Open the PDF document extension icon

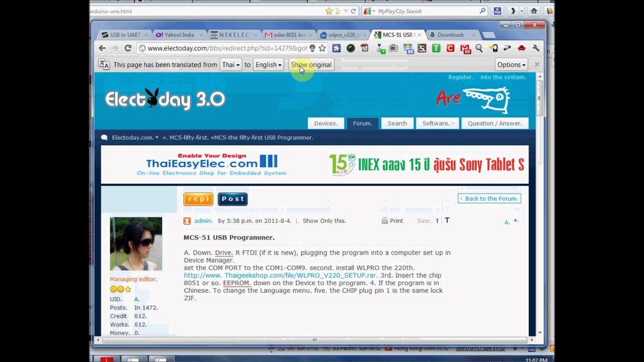(365, 48)
